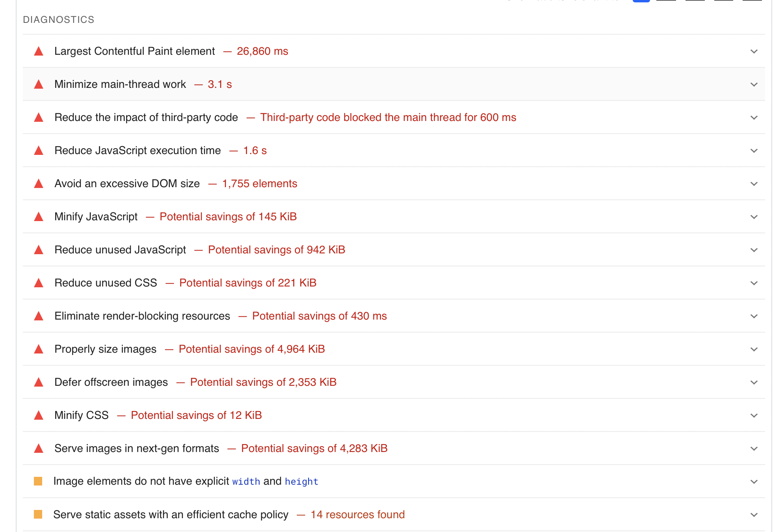This screenshot has width=784, height=532.
Task: Open the Reduce unused JavaScript audit title
Action: pyautogui.click(x=120, y=250)
